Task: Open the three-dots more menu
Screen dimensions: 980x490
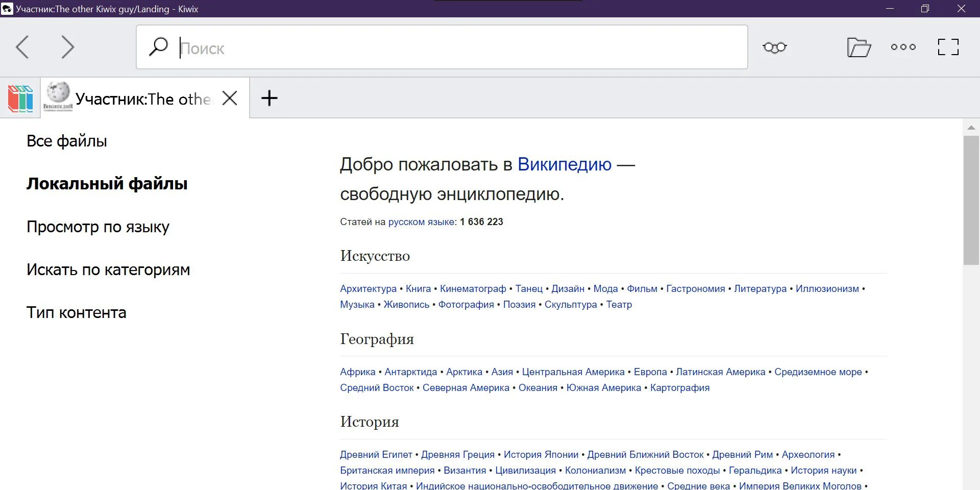Action: click(x=903, y=47)
